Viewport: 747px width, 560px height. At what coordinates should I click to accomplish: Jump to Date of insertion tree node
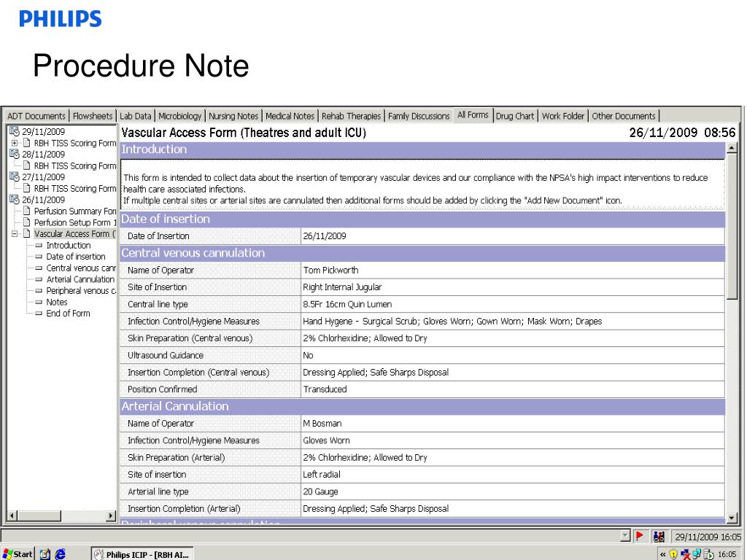[x=75, y=257]
